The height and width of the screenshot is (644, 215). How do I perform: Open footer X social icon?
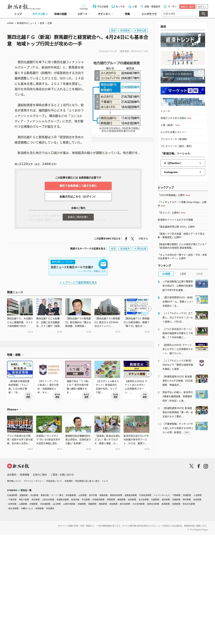tap(191, 466)
